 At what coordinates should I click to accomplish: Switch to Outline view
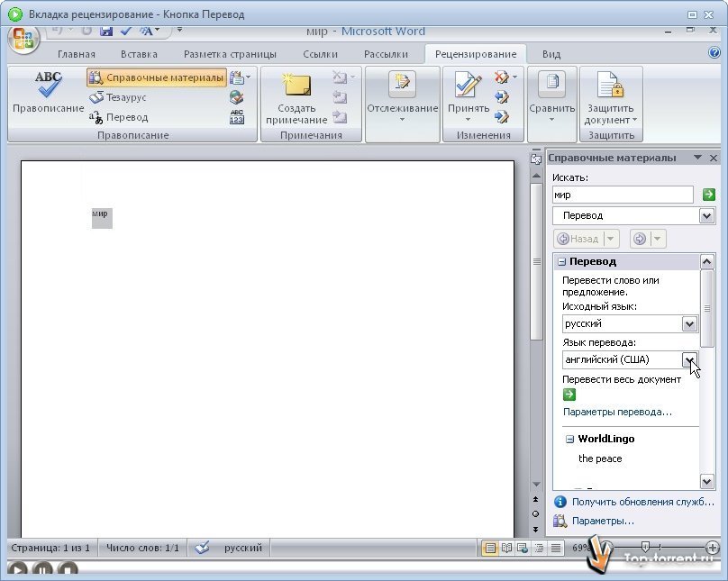(x=539, y=548)
